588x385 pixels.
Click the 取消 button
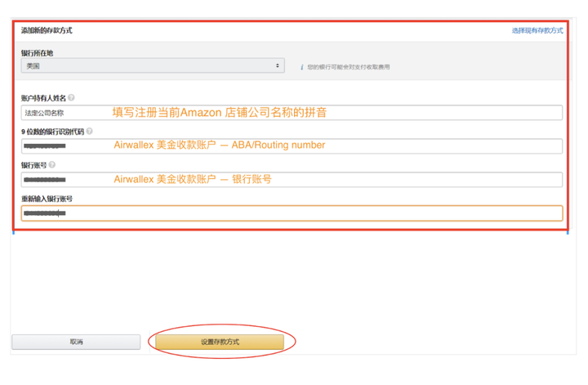click(x=76, y=342)
